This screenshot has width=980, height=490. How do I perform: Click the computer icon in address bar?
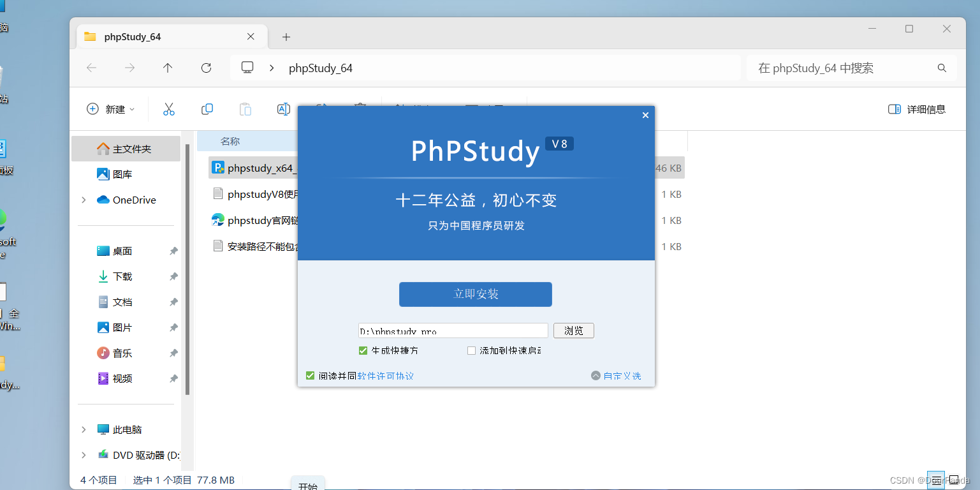pyautogui.click(x=247, y=68)
